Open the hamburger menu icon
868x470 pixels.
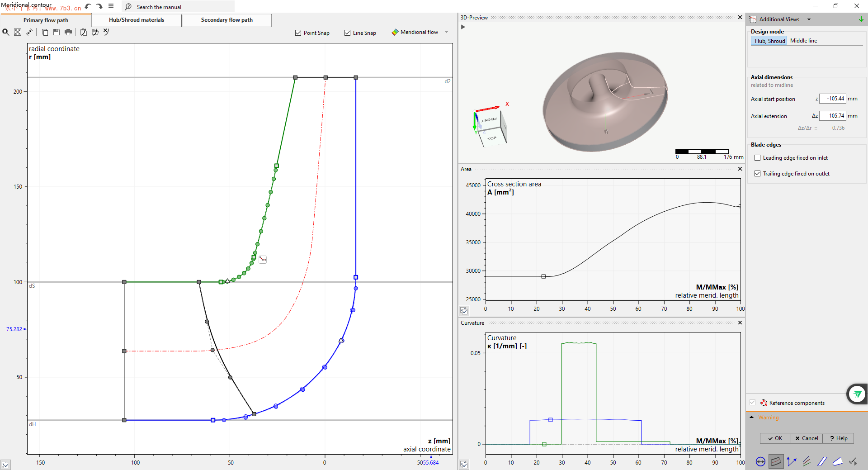pos(111,6)
